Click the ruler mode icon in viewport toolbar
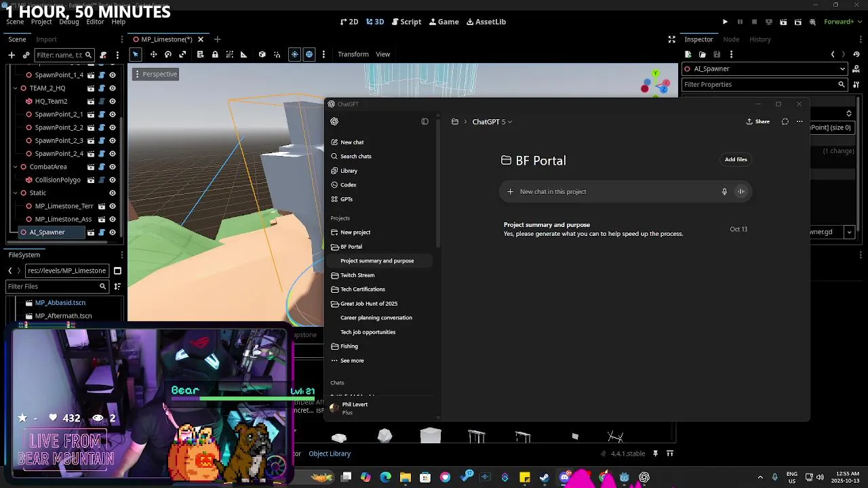 coord(243,54)
